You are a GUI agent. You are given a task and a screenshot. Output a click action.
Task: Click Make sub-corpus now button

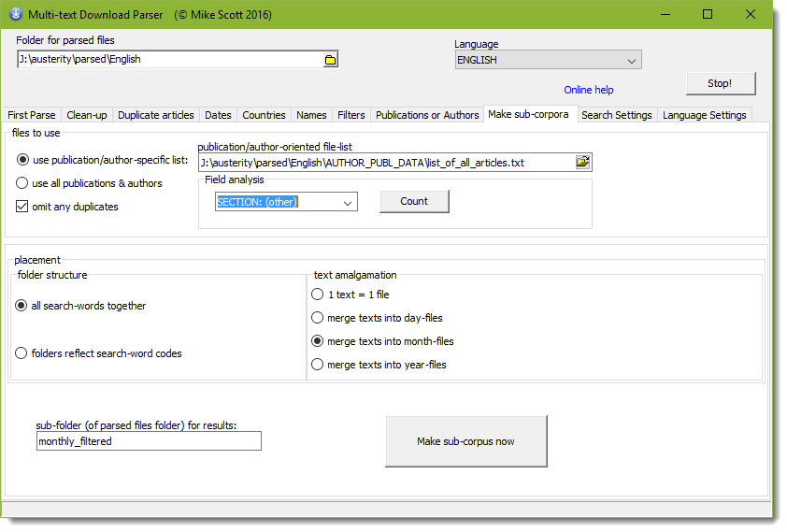pos(465,441)
